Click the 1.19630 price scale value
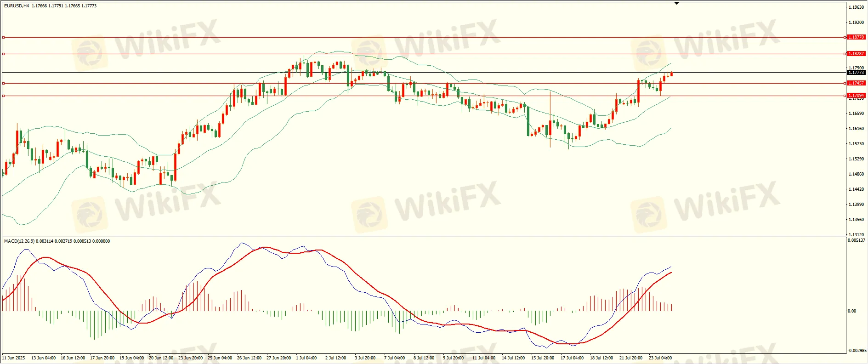Screen dimensions: 868x364 click(x=856, y=7)
